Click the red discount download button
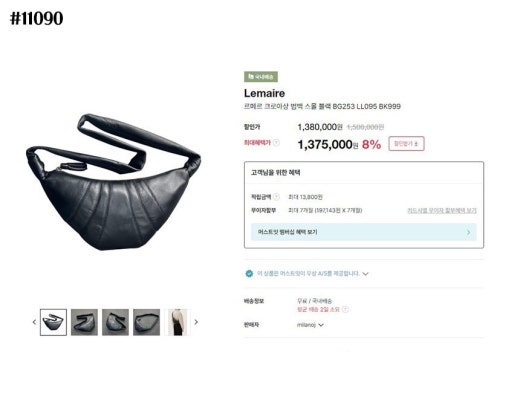This screenshot has height=405, width=520. [x=406, y=144]
